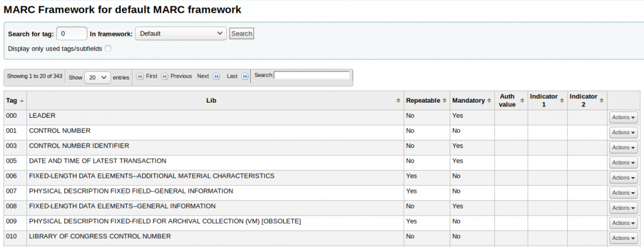Sort by Lib column arrows
This screenshot has width=644, height=247.
click(x=398, y=100)
